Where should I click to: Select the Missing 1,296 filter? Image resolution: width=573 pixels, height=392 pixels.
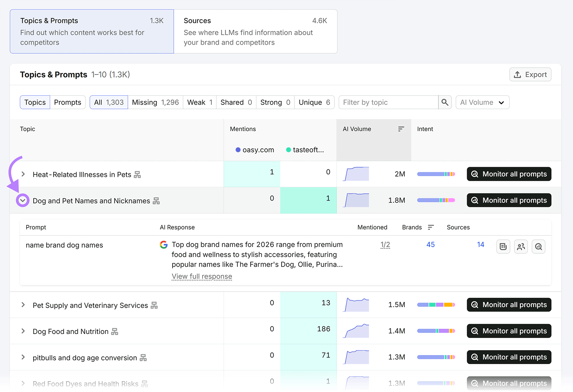(x=155, y=102)
